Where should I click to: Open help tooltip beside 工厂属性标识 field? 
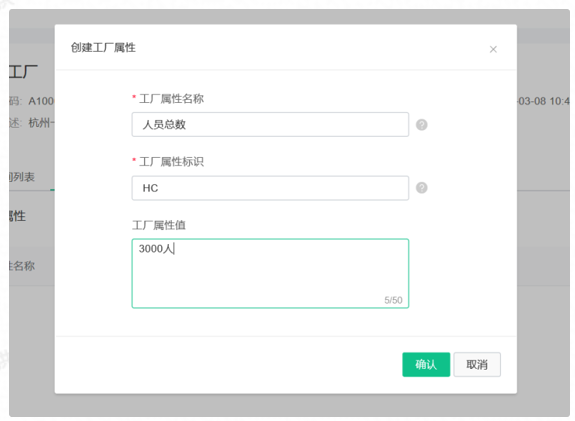(x=421, y=188)
